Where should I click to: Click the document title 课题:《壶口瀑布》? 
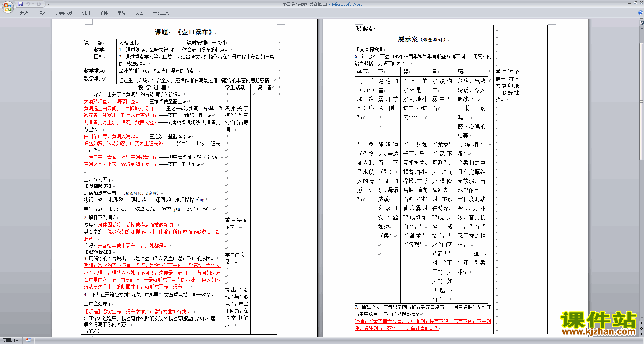[x=184, y=32]
